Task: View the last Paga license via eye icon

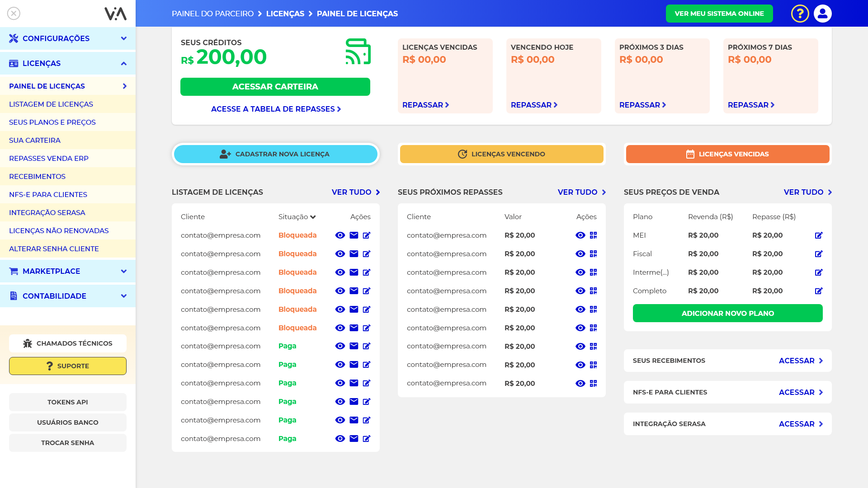Action: 340,439
